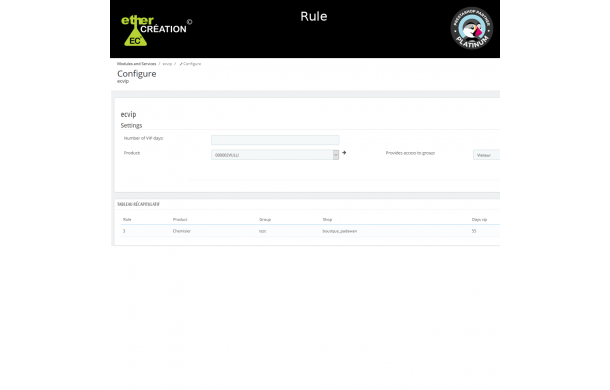Image resolution: width=610 pixels, height=390 pixels.
Task: Select the test group cell
Action: coord(263,231)
